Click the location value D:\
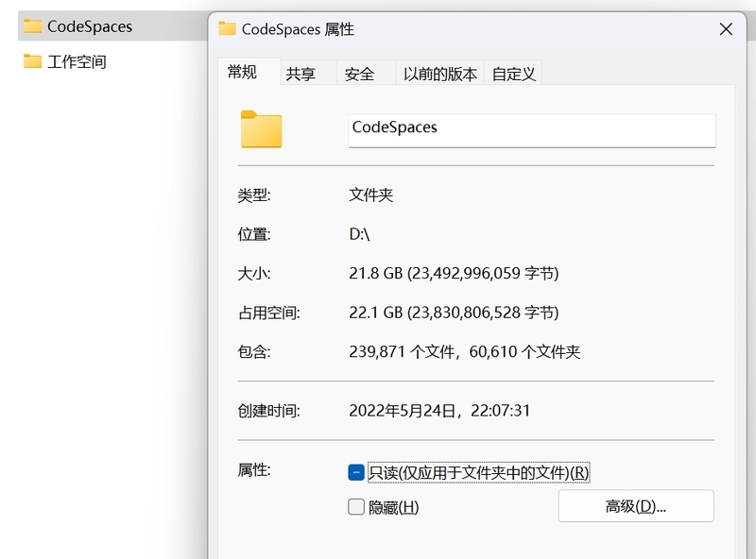Image resolution: width=756 pixels, height=559 pixels. 359,234
